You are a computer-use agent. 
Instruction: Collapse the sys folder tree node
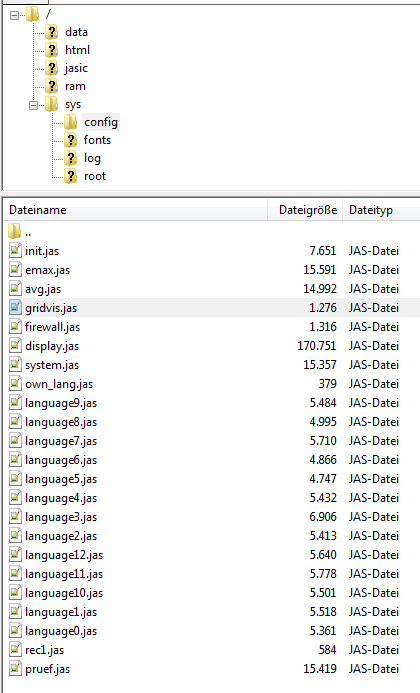click(33, 105)
